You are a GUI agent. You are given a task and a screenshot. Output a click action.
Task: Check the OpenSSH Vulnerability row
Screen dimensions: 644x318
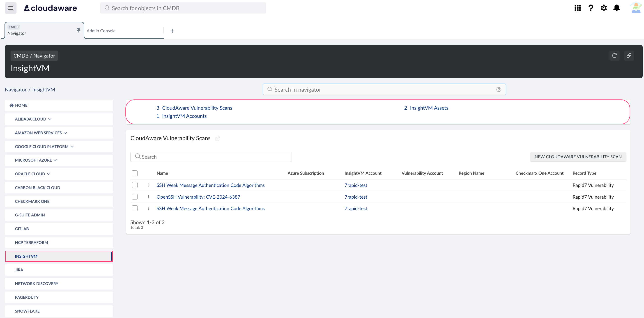(135, 197)
